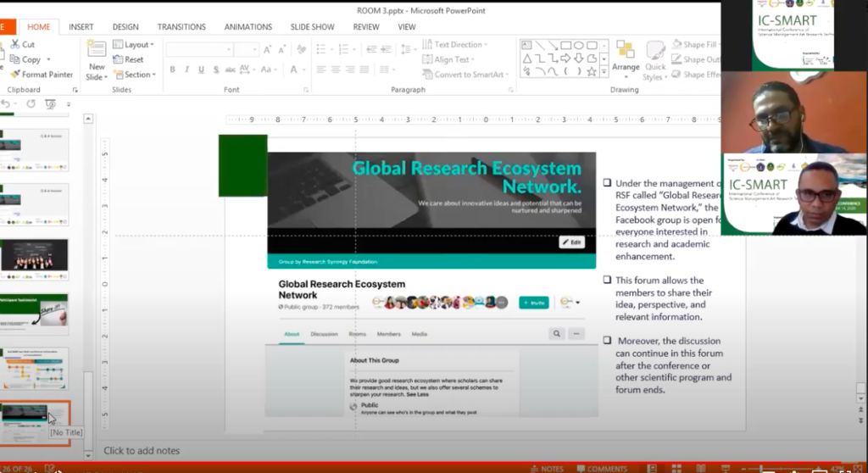Open the Layout dropdown
This screenshot has width=868, height=473.
coord(133,44)
